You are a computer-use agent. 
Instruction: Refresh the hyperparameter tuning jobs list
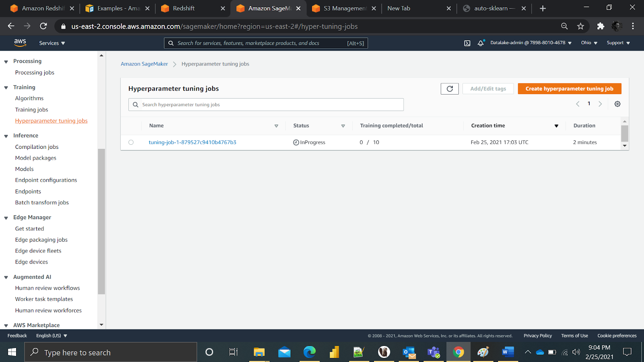pyautogui.click(x=450, y=88)
